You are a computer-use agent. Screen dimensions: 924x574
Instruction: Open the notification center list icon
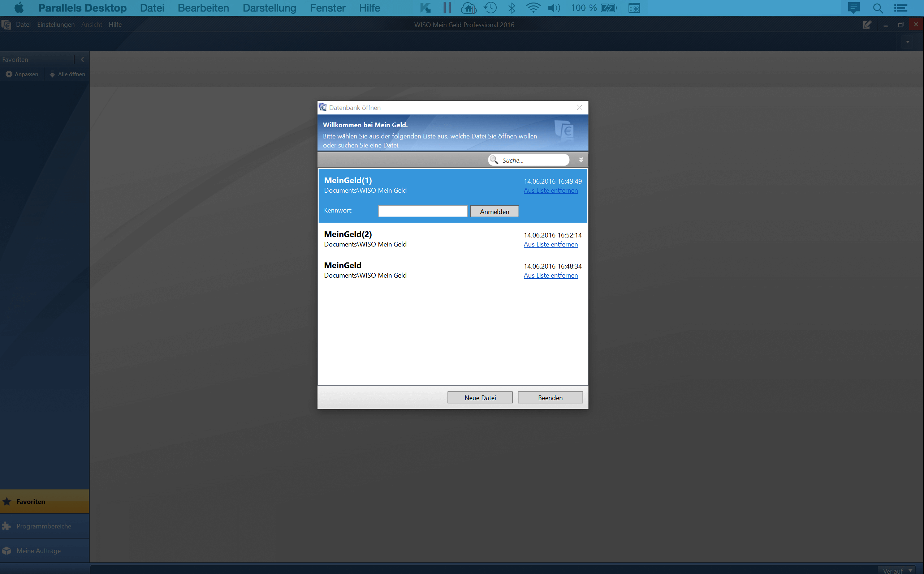click(901, 8)
